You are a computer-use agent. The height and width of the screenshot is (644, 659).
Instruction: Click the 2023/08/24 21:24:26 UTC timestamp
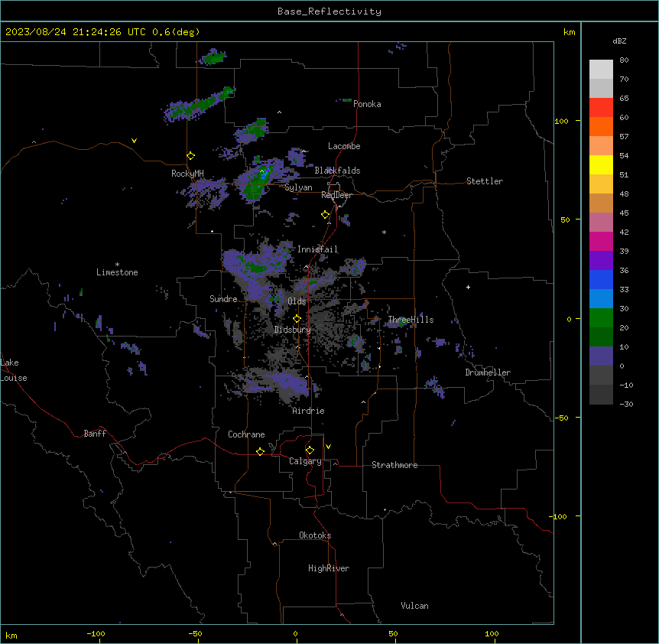tap(76, 32)
